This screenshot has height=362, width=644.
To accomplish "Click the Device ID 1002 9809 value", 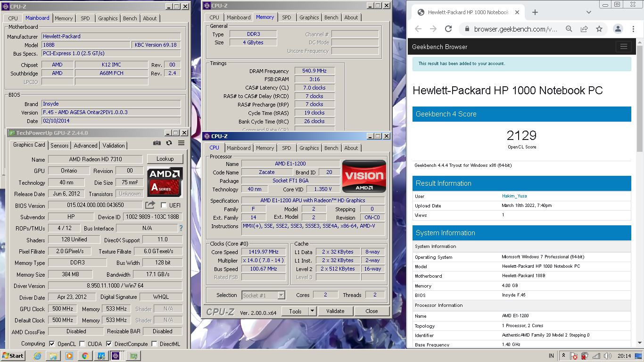I will (x=153, y=217).
